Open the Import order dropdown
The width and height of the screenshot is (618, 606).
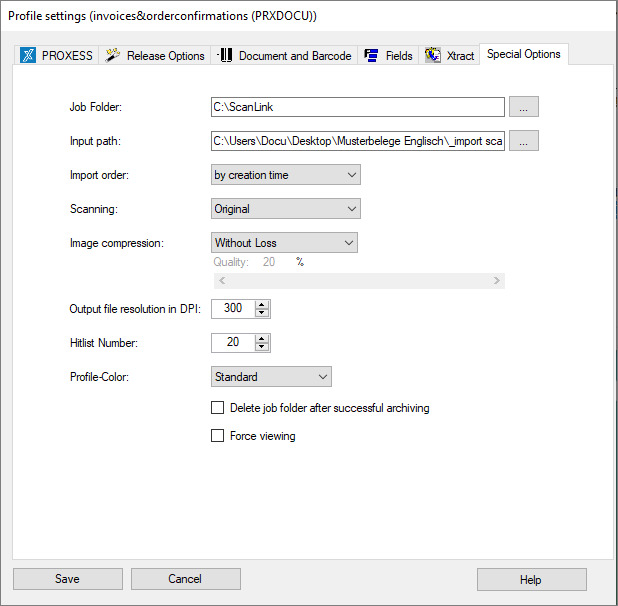coord(286,175)
